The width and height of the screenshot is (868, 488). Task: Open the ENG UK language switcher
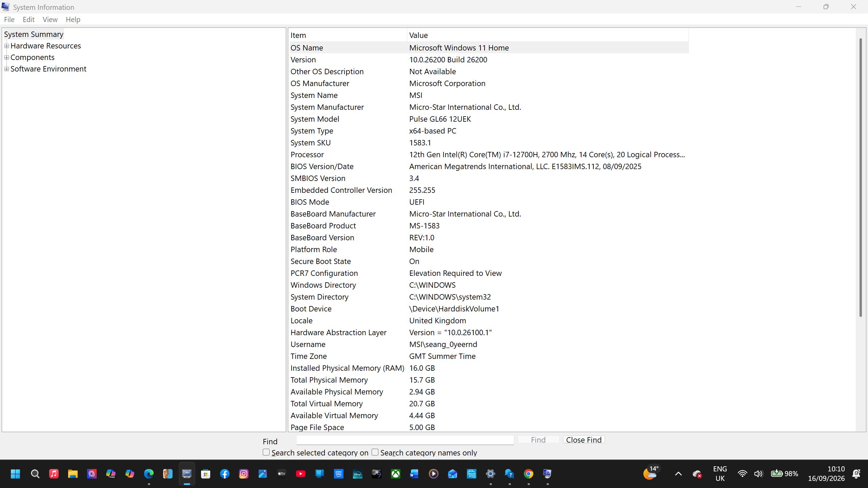point(720,474)
